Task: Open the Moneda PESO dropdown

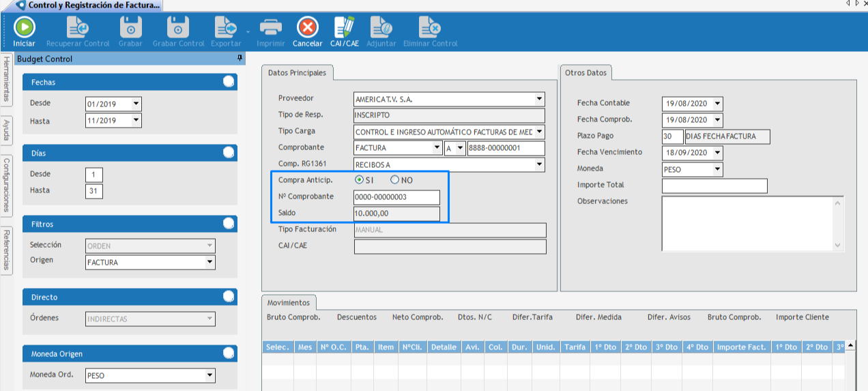Action: click(x=717, y=169)
